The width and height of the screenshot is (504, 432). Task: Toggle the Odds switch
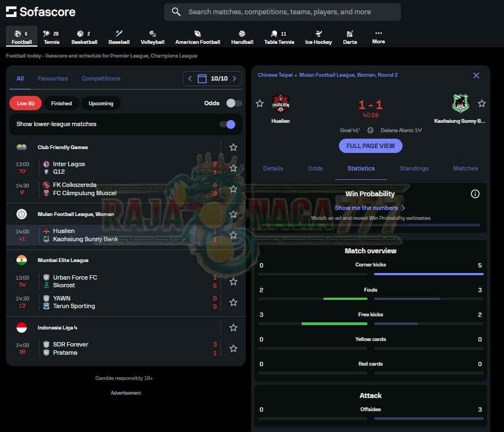234,103
